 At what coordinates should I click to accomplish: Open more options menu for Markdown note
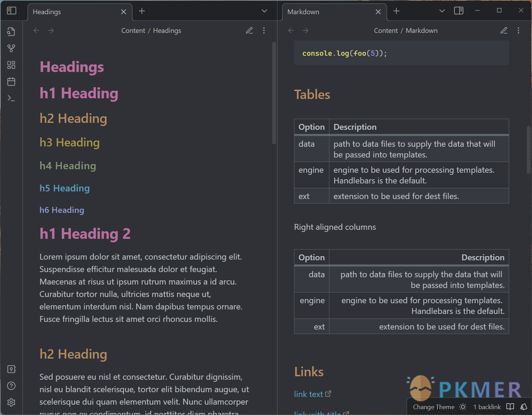pyautogui.click(x=518, y=30)
